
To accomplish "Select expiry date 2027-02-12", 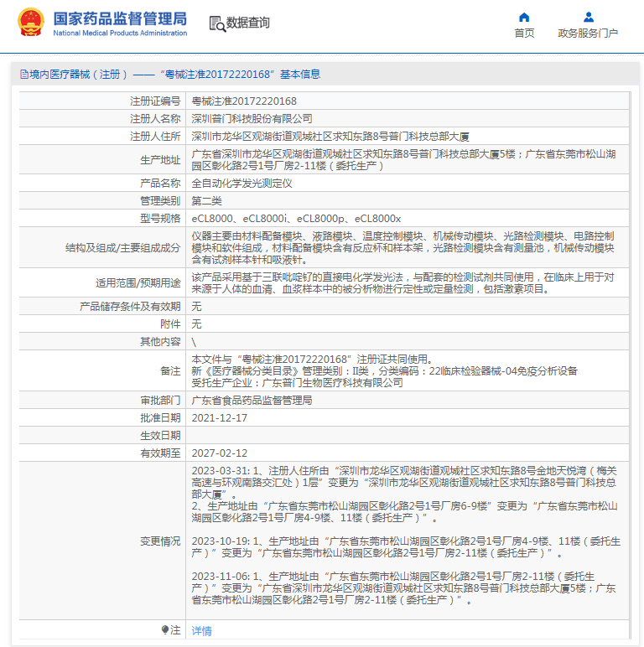I will (220, 453).
